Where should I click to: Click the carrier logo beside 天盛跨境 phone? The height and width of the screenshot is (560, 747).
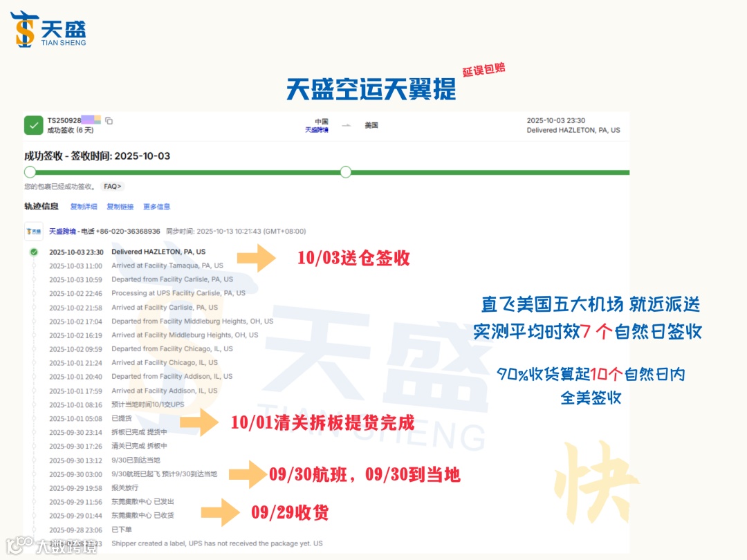[x=34, y=232]
